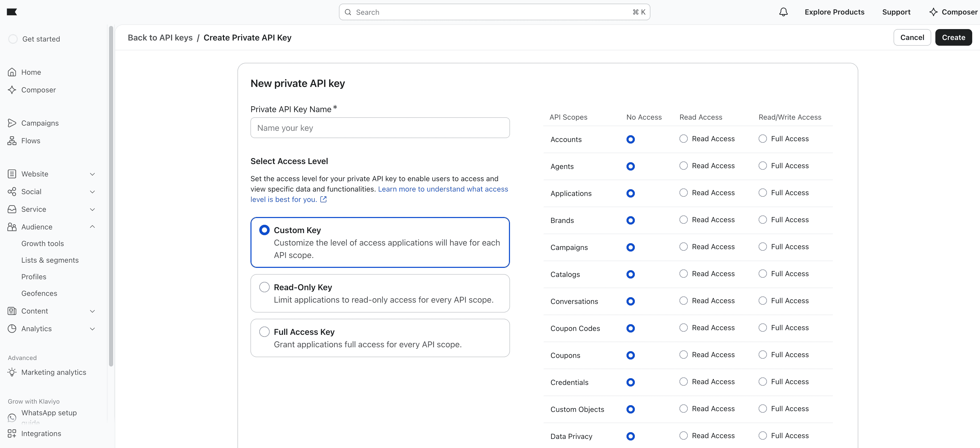Click the WhatsApp setup icon

(x=12, y=418)
